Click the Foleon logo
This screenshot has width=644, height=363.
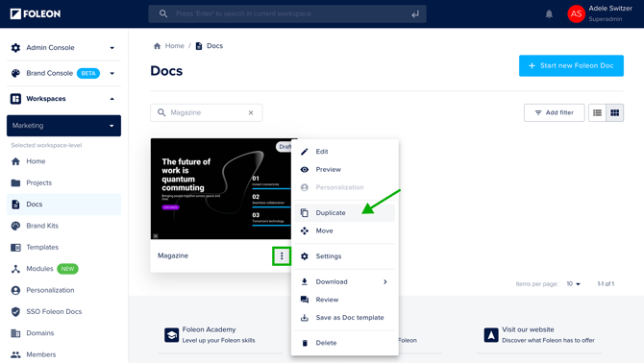coord(36,14)
